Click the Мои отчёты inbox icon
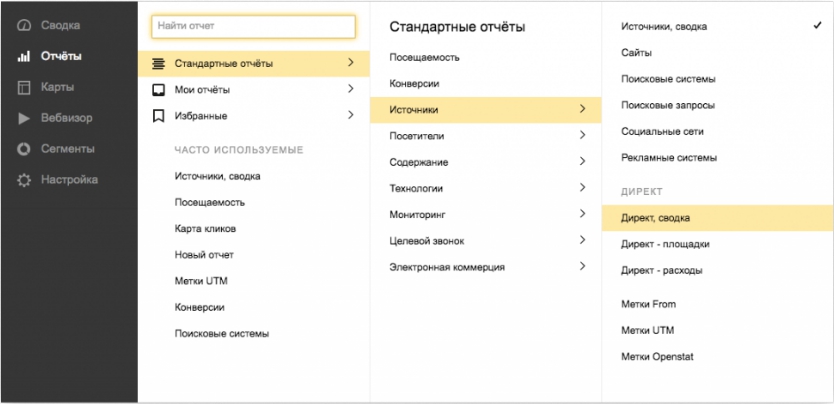The width and height of the screenshot is (834, 404). click(x=159, y=90)
